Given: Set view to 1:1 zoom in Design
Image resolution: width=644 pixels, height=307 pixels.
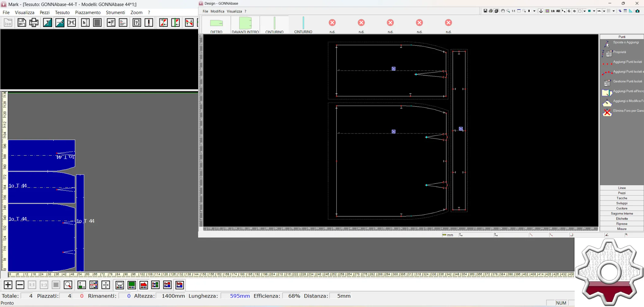Looking at the screenshot, I should (513, 11).
